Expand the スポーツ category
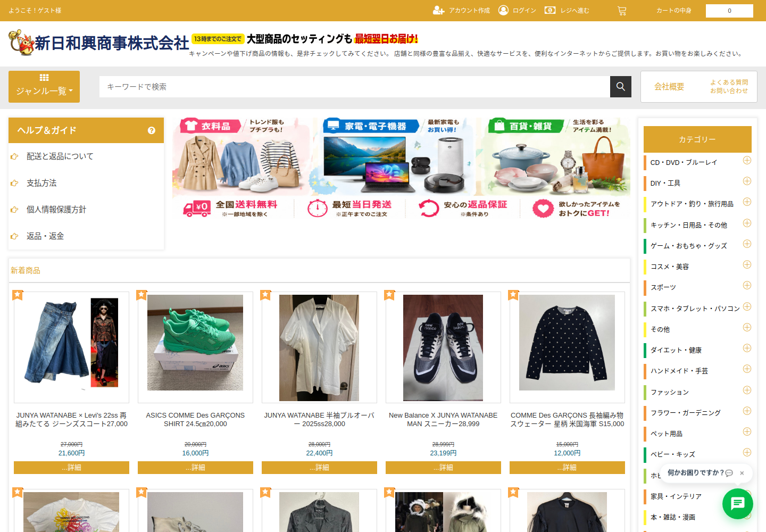Image resolution: width=766 pixels, height=532 pixels. (747, 285)
